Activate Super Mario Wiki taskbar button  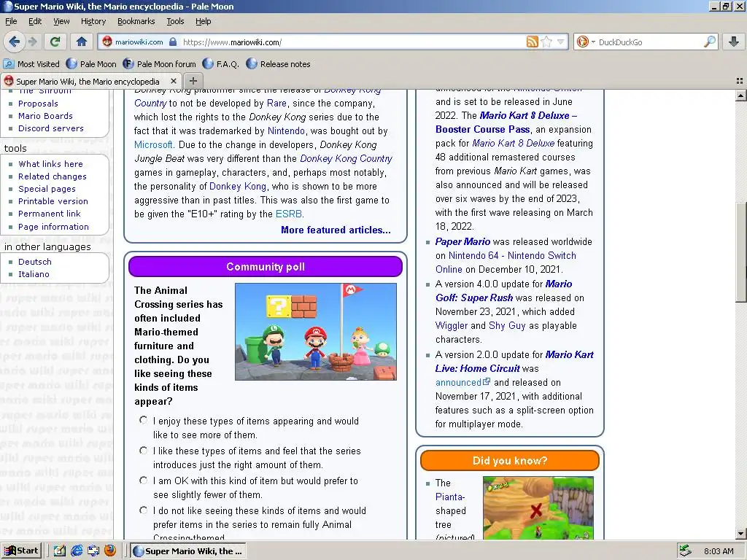(188, 551)
